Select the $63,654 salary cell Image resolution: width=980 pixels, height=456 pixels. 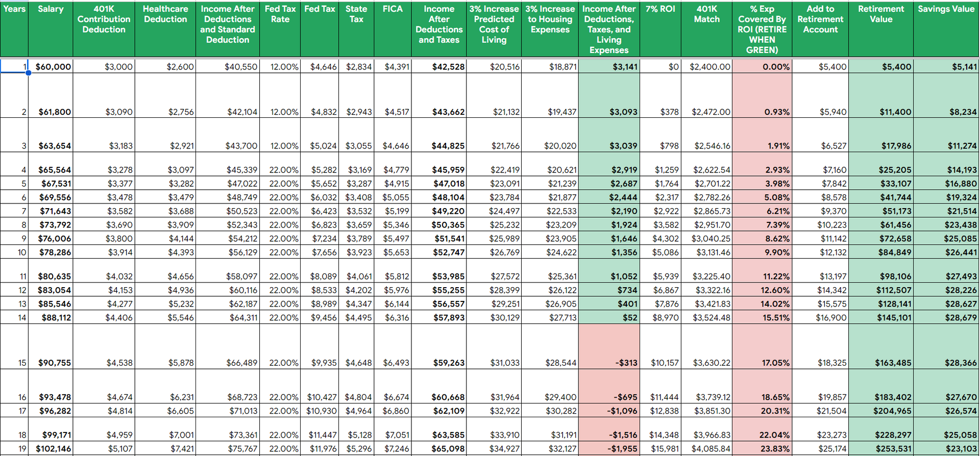click(51, 135)
